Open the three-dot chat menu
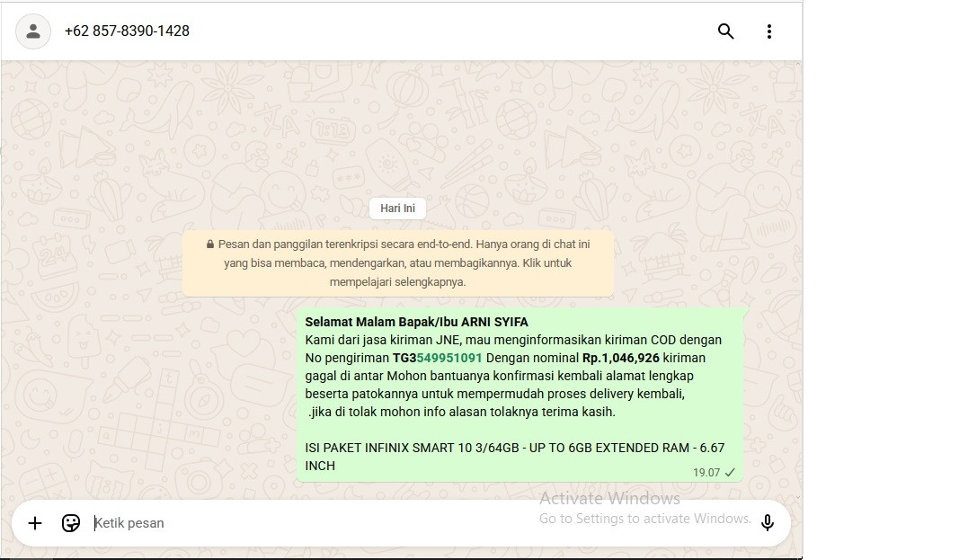Viewport: 977px width, 560px height. point(769,31)
